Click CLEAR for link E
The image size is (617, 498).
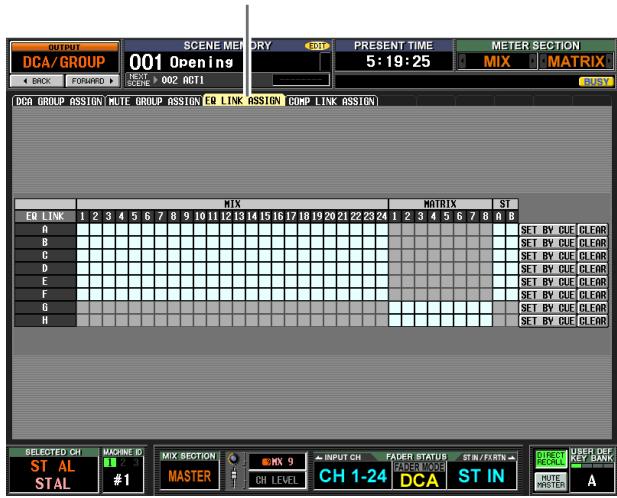(593, 282)
